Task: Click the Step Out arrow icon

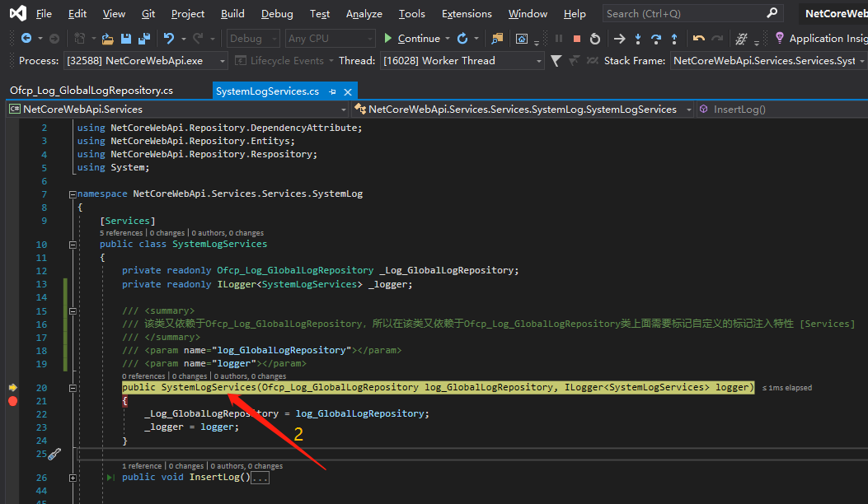Action: (x=674, y=39)
